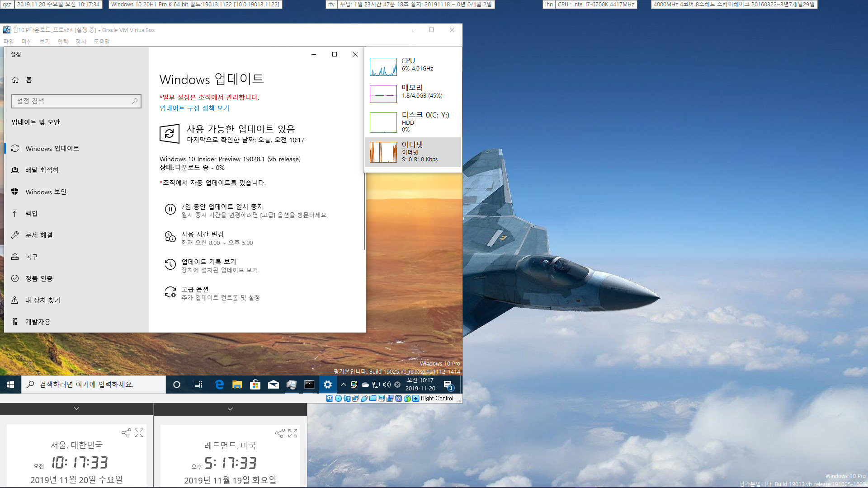
Task: Share the 서울 clock card
Action: pos(126,433)
